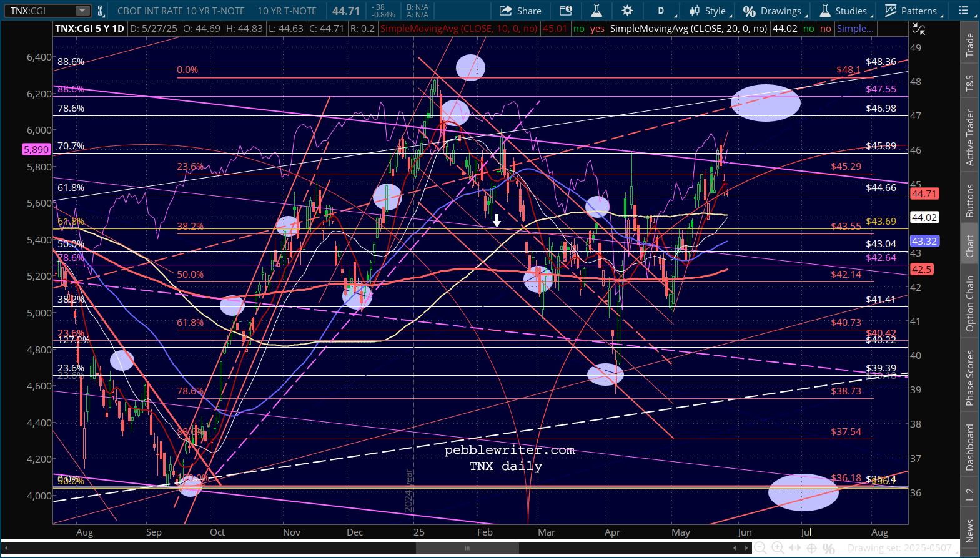
Task: Click the Share button
Action: click(x=520, y=11)
